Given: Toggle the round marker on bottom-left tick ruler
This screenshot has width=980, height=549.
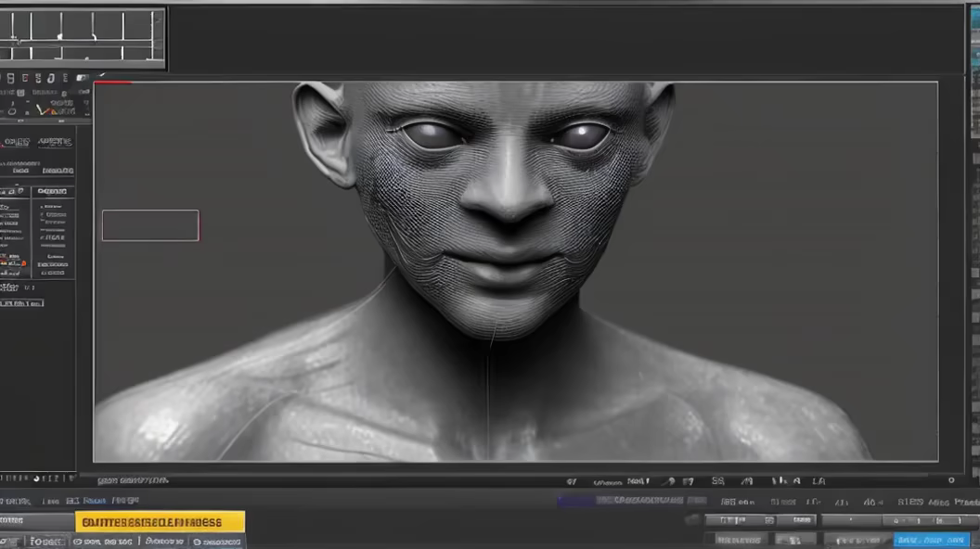Looking at the screenshot, I should (x=36, y=479).
